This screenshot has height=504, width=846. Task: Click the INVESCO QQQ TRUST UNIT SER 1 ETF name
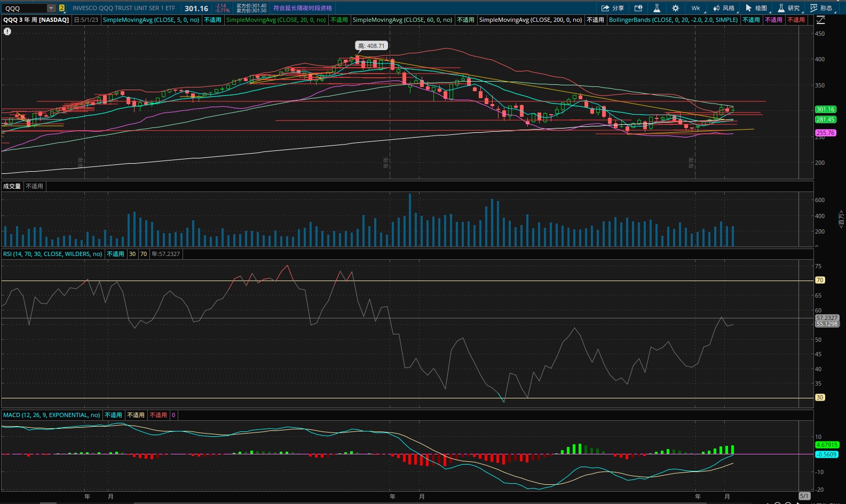click(x=124, y=8)
